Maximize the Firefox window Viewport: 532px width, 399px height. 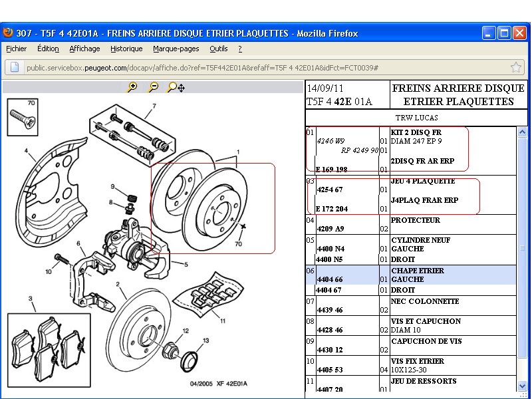pos(504,33)
